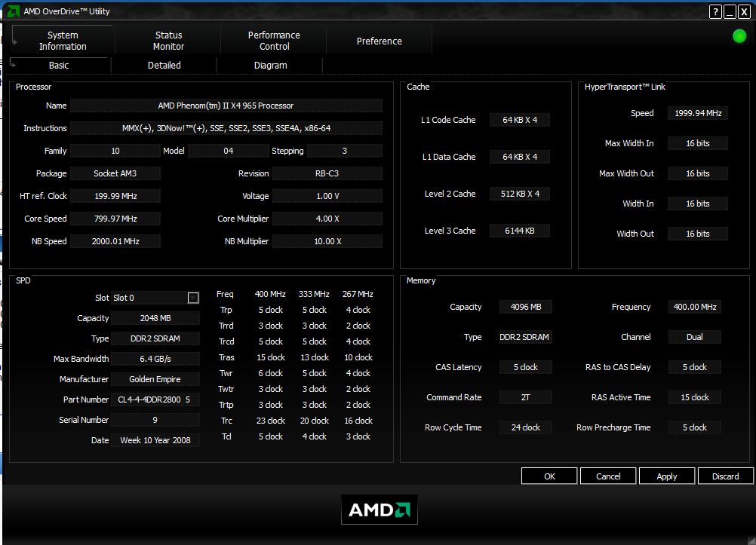Click the Max Width In 16 bits value
The width and height of the screenshot is (756, 545).
pyautogui.click(x=698, y=143)
